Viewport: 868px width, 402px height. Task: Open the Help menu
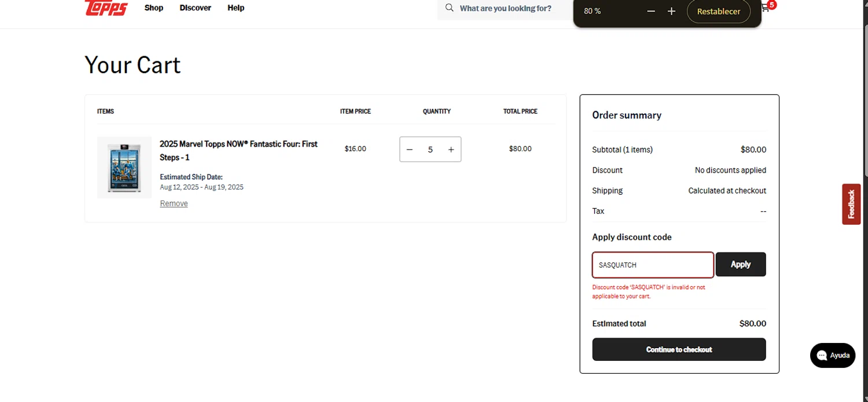tap(236, 8)
